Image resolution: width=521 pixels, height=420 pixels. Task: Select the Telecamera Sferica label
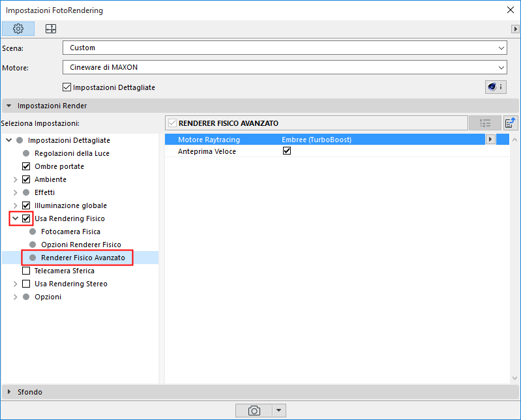(x=65, y=271)
